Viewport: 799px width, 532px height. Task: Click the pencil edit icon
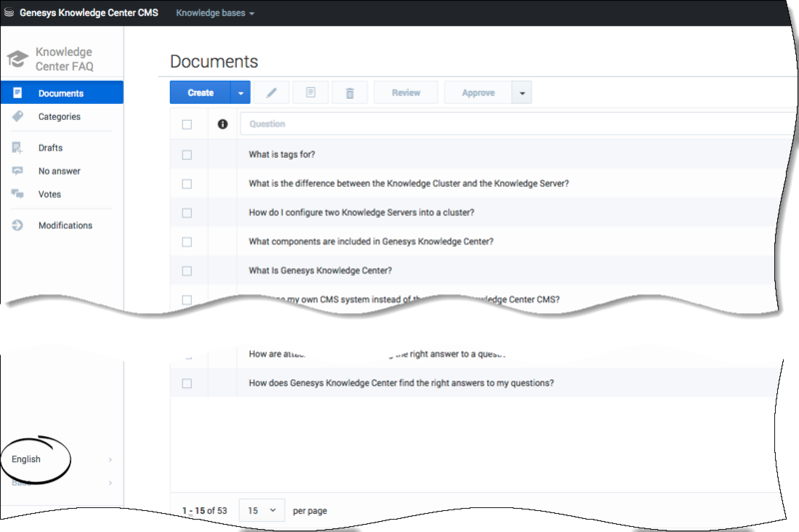[272, 93]
